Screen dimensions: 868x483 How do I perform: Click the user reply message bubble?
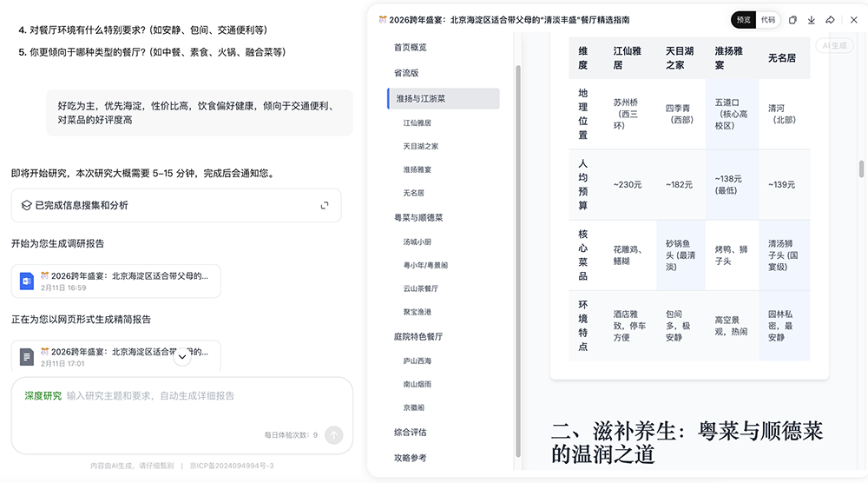pos(200,113)
